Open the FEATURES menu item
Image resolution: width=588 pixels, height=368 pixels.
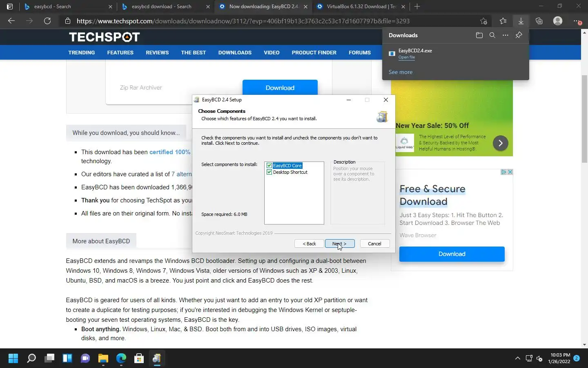tap(120, 53)
